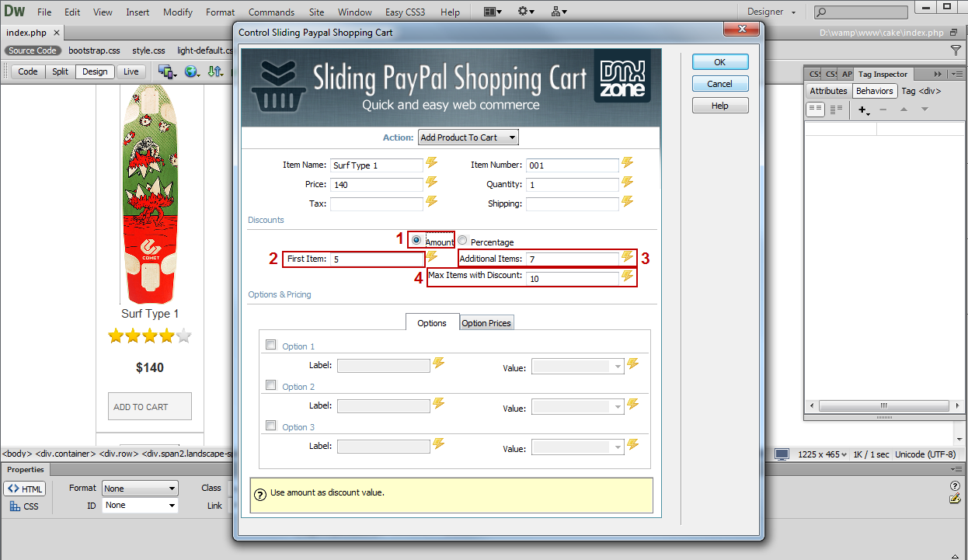Open the Easy CSS3 menu

[x=406, y=12]
